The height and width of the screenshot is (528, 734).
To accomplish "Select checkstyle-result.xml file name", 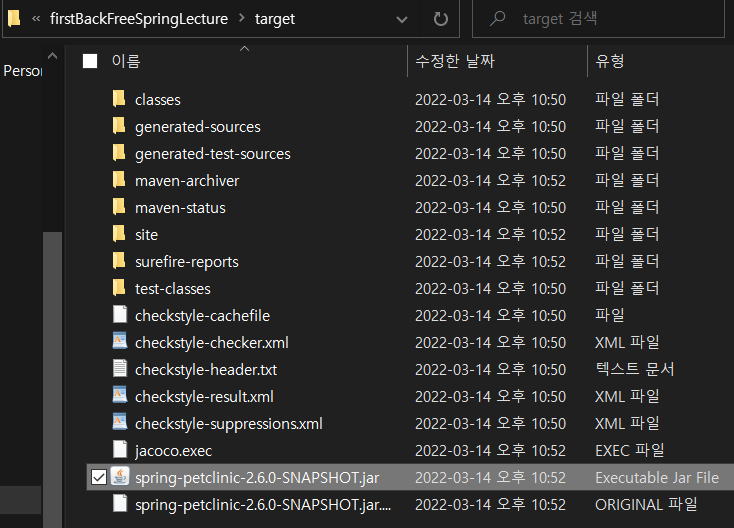I will click(204, 397).
